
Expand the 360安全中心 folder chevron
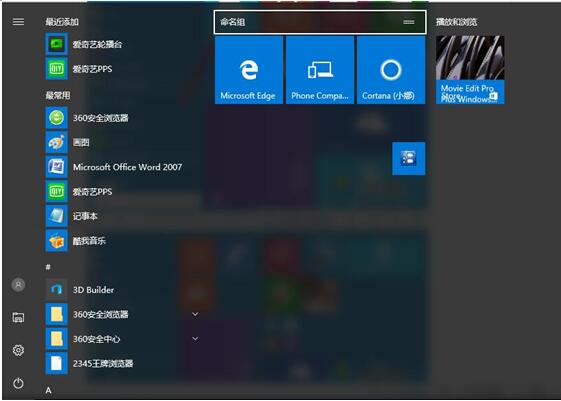pyautogui.click(x=195, y=338)
